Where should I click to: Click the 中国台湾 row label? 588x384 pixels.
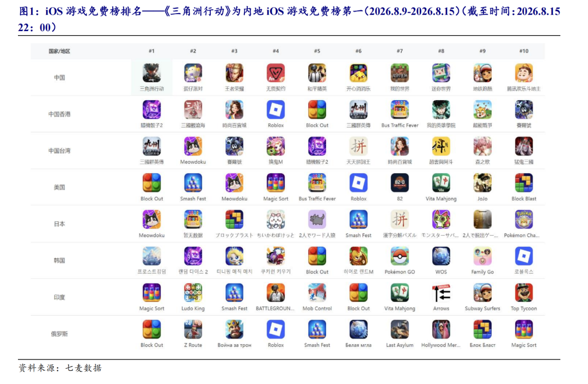point(59,151)
